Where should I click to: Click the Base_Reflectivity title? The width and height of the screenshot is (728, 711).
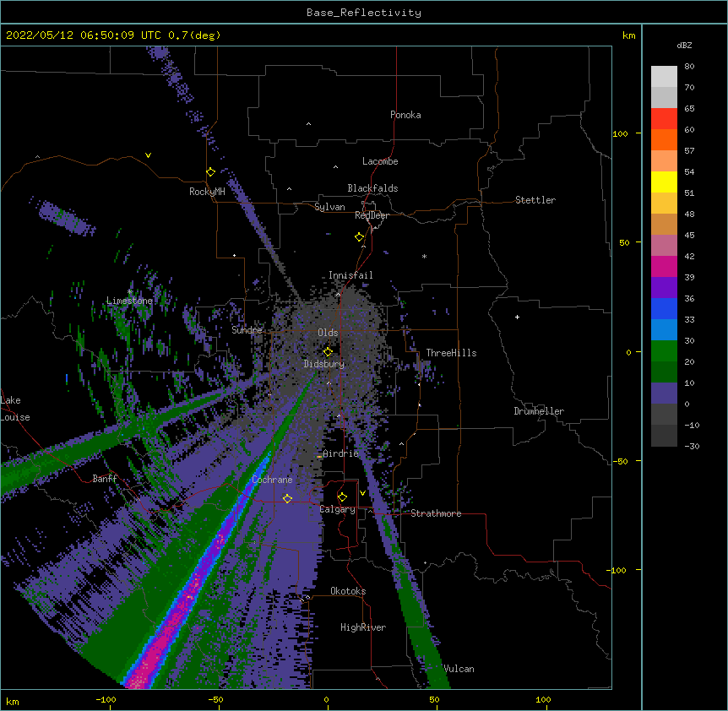364,13
